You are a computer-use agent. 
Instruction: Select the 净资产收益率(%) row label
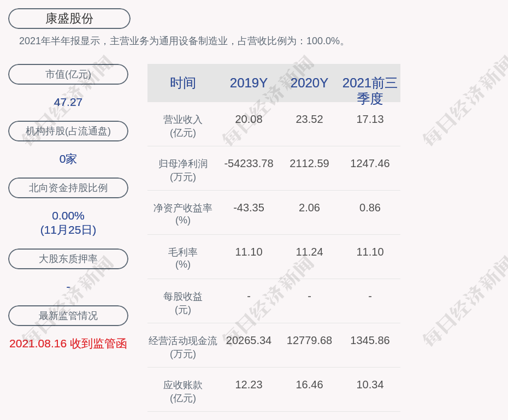(183, 214)
